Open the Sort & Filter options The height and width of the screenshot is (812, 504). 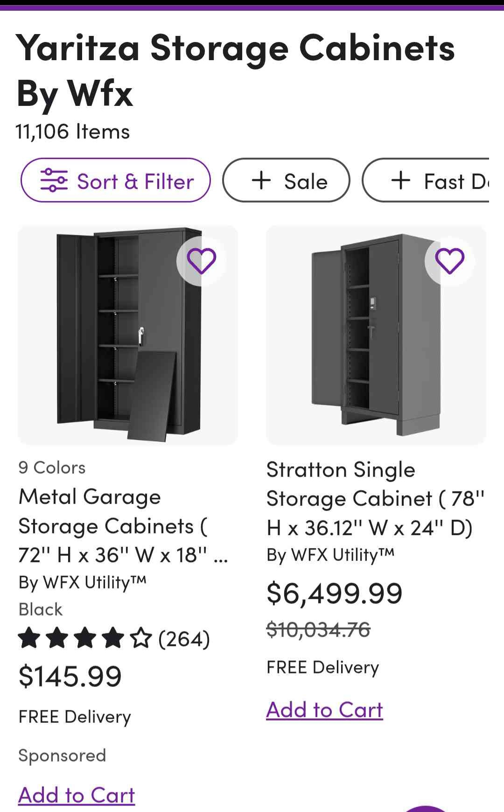coord(115,180)
